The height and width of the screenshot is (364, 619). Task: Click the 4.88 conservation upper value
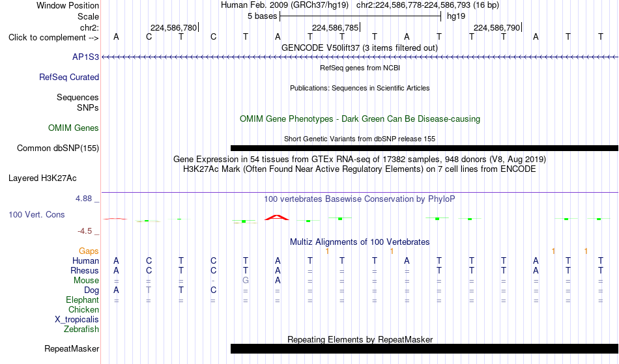coord(83,199)
